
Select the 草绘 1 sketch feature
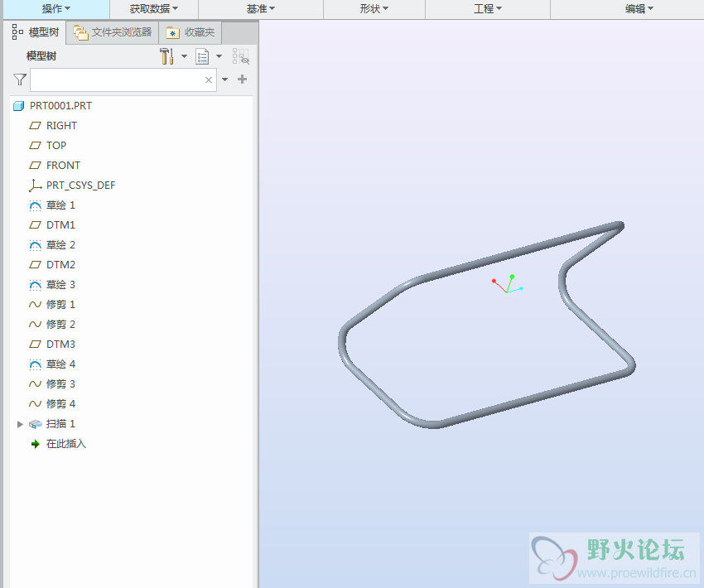tap(60, 205)
